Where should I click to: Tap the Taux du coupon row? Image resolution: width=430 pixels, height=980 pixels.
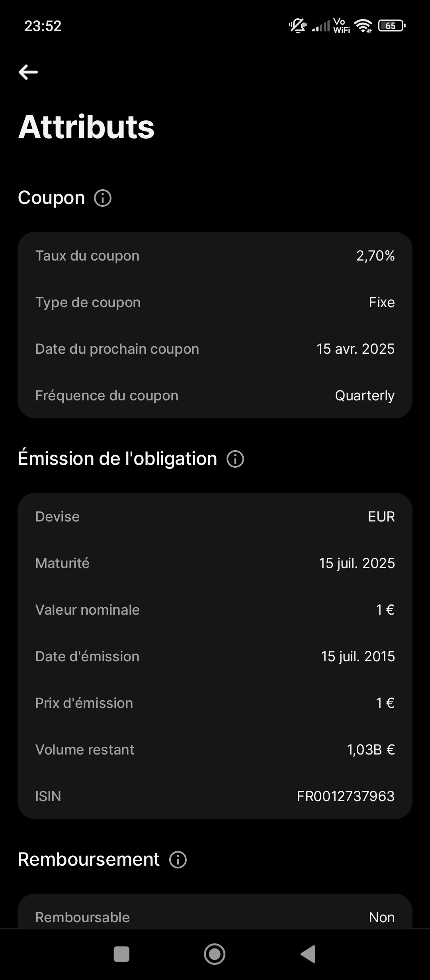point(215,256)
